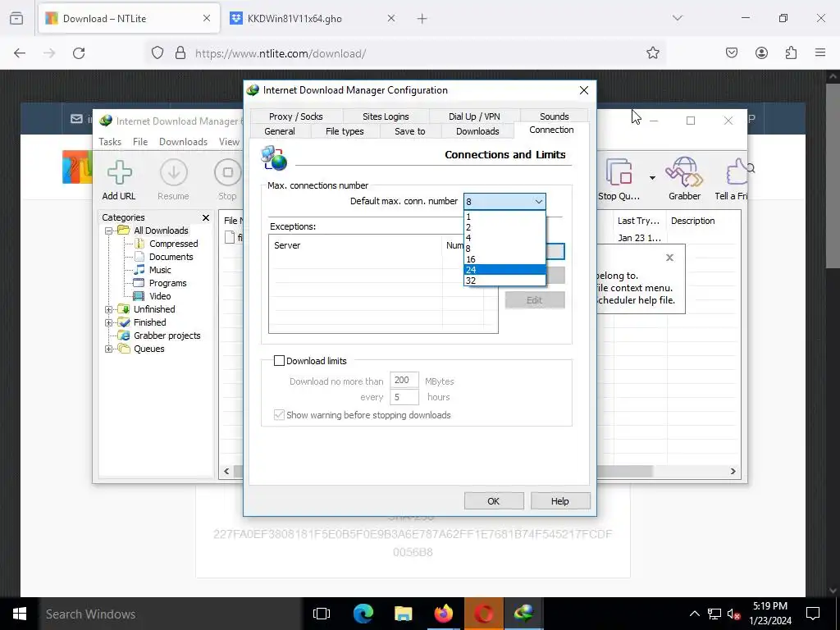This screenshot has height=630, width=840.
Task: Select the Compressed category folder
Action: [x=174, y=244]
